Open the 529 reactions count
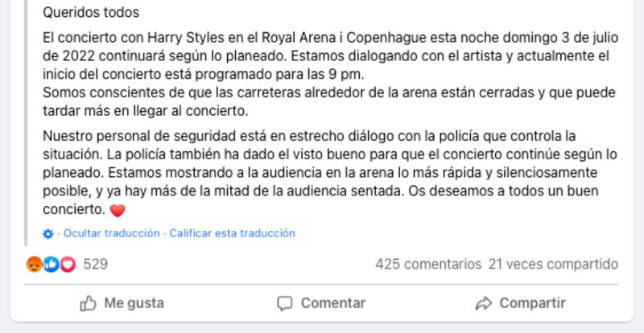The height and width of the screenshot is (333, 644). (x=95, y=264)
